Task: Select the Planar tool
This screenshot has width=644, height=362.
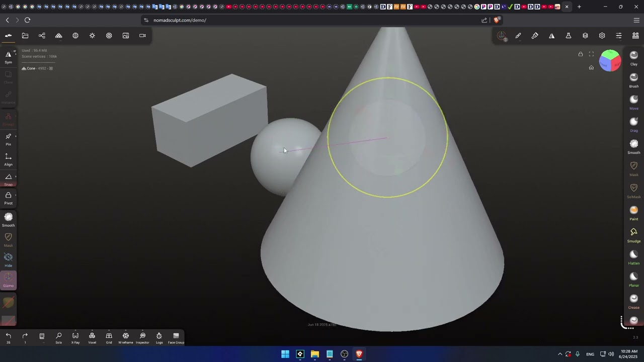Action: (x=634, y=279)
